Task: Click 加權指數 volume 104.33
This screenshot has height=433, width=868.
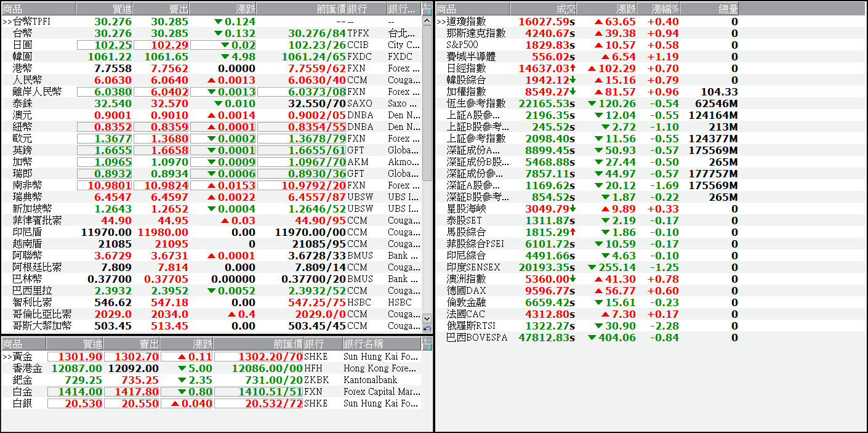Action: 718,92
